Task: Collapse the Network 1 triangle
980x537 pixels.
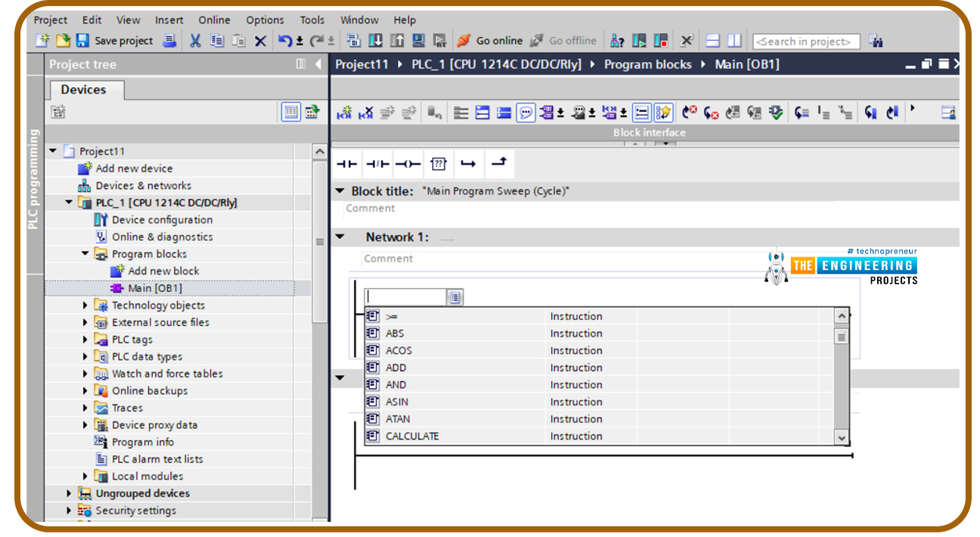Action: pos(340,237)
